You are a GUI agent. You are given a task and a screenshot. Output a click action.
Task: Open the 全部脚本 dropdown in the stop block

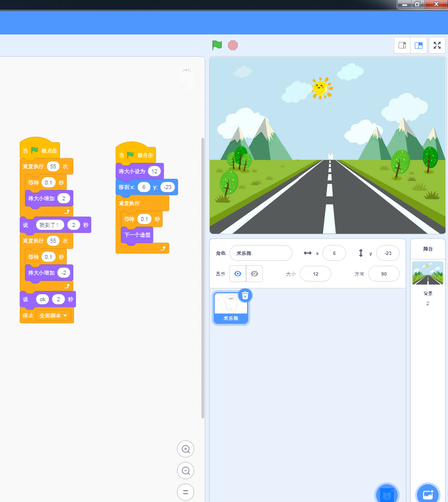pyautogui.click(x=53, y=315)
